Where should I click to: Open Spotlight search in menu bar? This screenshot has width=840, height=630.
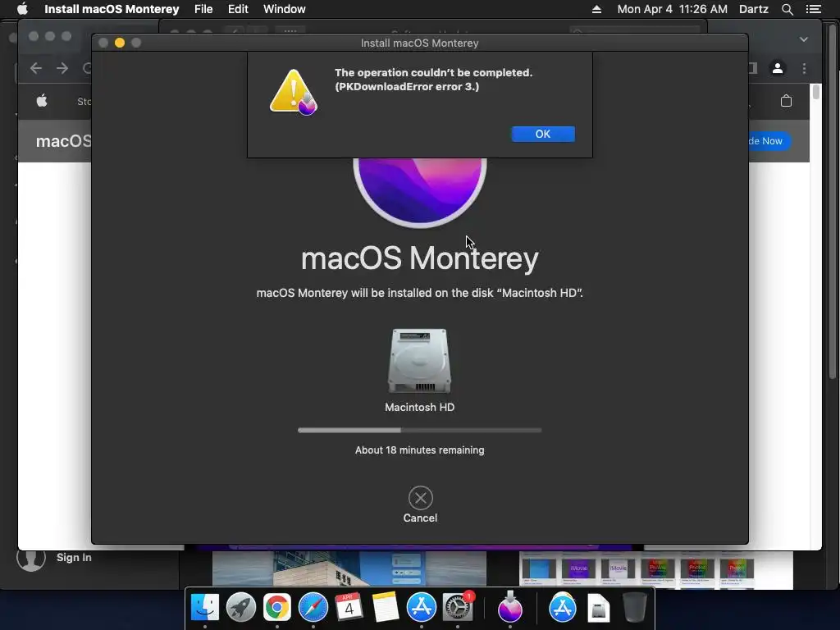point(787,9)
